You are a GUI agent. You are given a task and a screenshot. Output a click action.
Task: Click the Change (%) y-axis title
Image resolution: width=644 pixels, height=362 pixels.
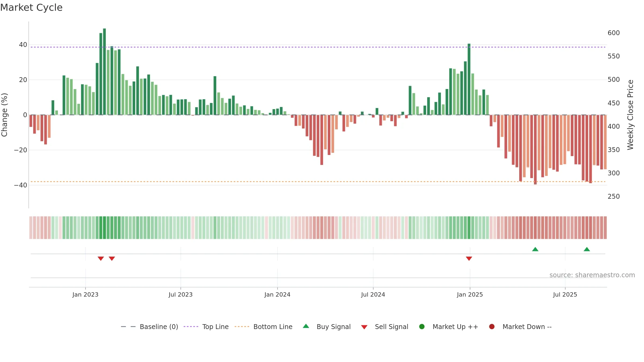(x=4, y=115)
